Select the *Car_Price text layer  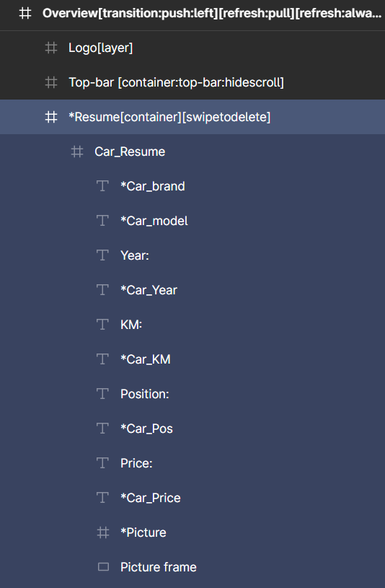tap(192, 498)
